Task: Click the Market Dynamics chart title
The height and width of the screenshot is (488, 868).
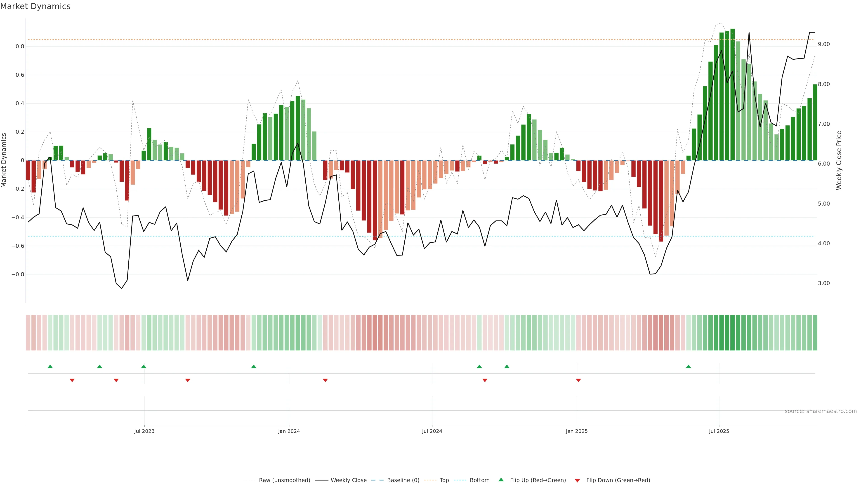Action: pos(35,6)
